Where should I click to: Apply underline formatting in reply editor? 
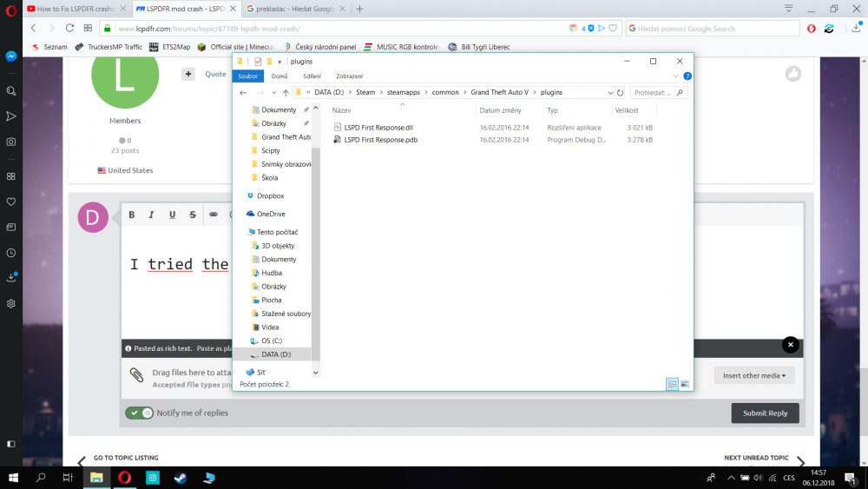(172, 215)
